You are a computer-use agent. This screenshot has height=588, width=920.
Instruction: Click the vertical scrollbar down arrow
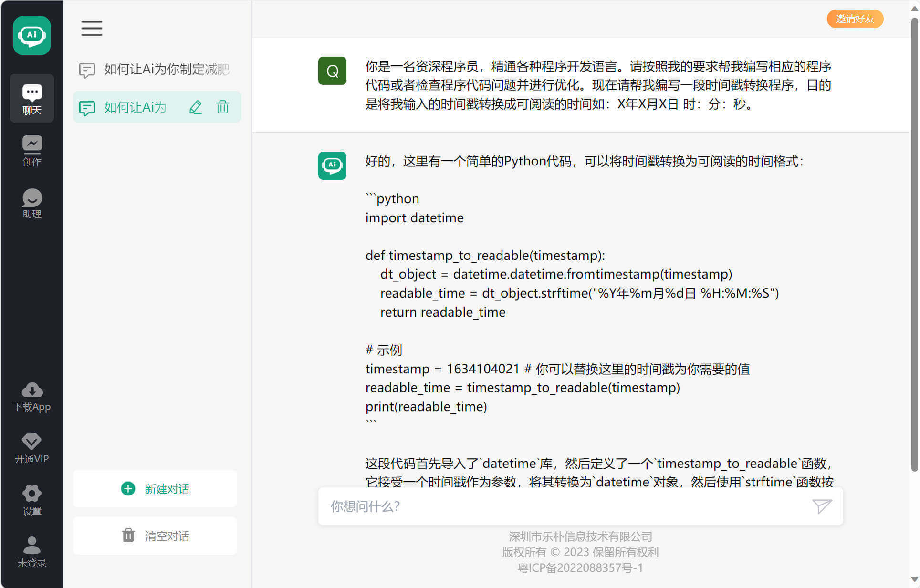click(x=914, y=579)
